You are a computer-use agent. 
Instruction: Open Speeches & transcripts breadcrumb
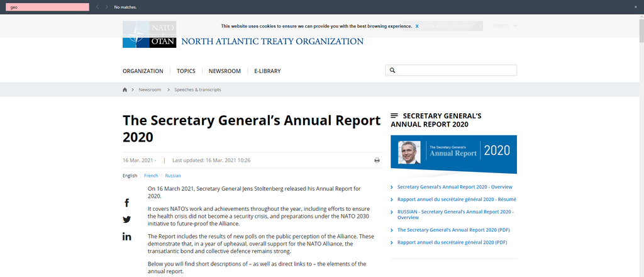197,89
